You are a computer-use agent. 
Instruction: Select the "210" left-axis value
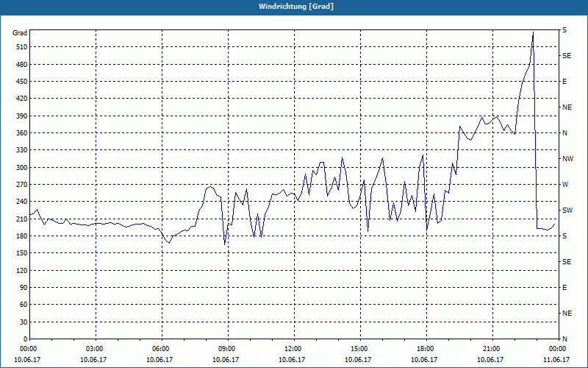[x=21, y=219]
